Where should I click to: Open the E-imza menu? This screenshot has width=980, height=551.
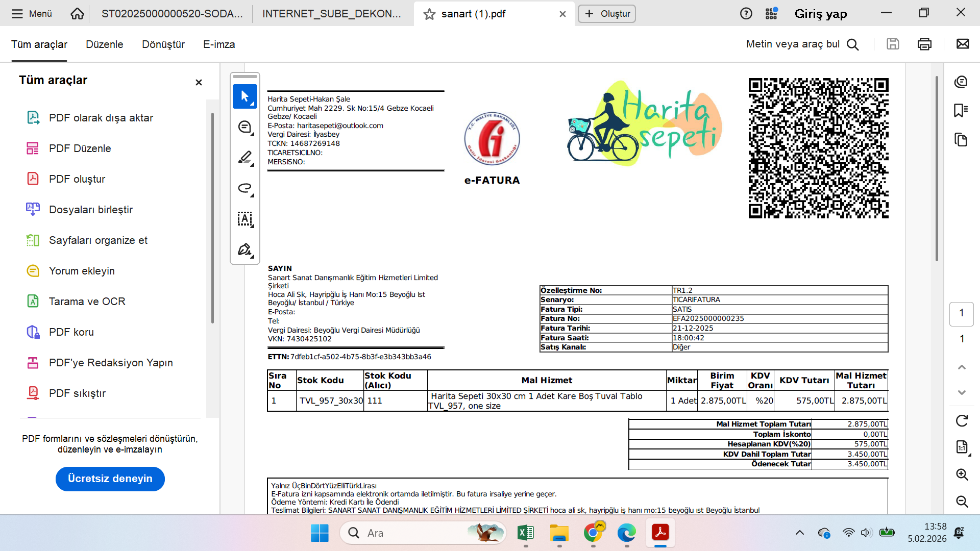(219, 44)
